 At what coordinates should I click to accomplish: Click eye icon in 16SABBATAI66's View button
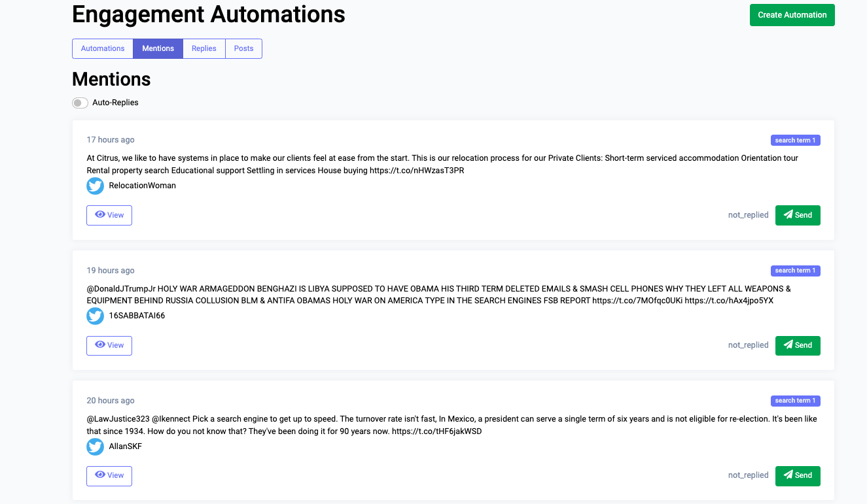pos(100,344)
